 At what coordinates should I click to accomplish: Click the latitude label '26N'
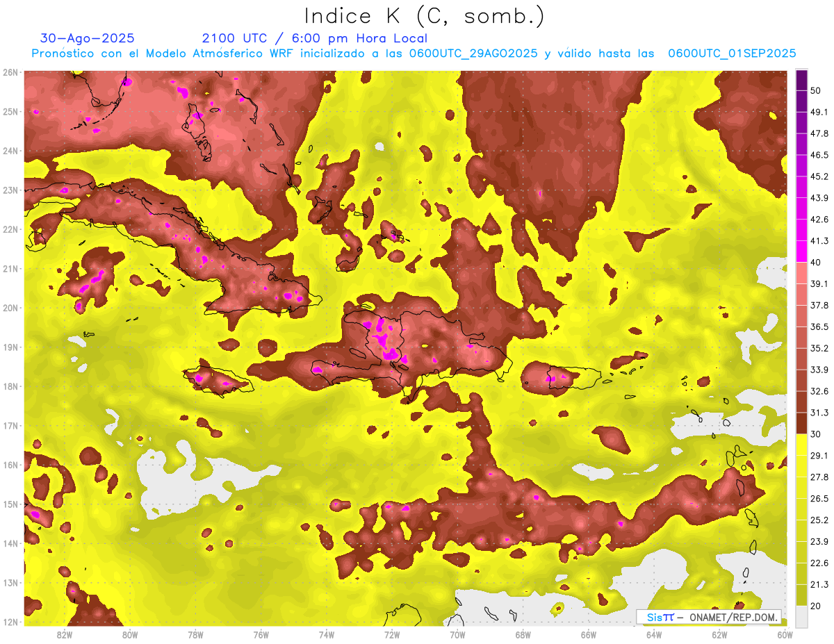click(10, 72)
